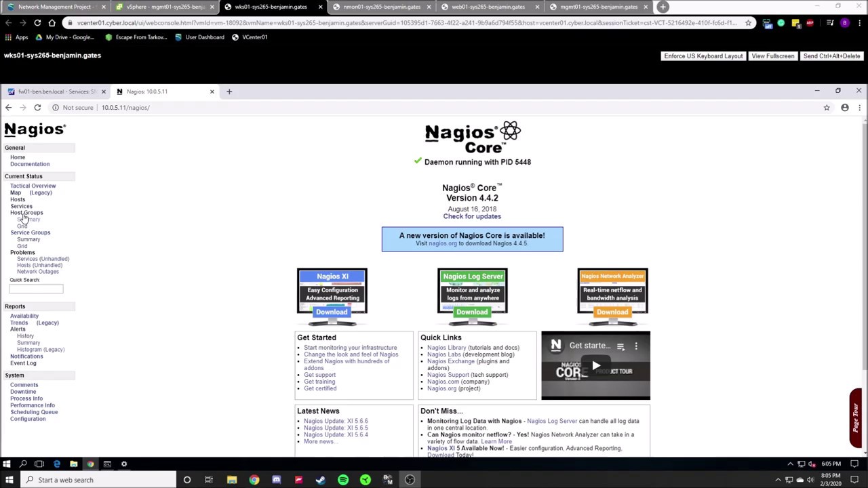Bookmark the outer vCenter page star
Viewport: 868px width, 488px height.
coord(748,23)
